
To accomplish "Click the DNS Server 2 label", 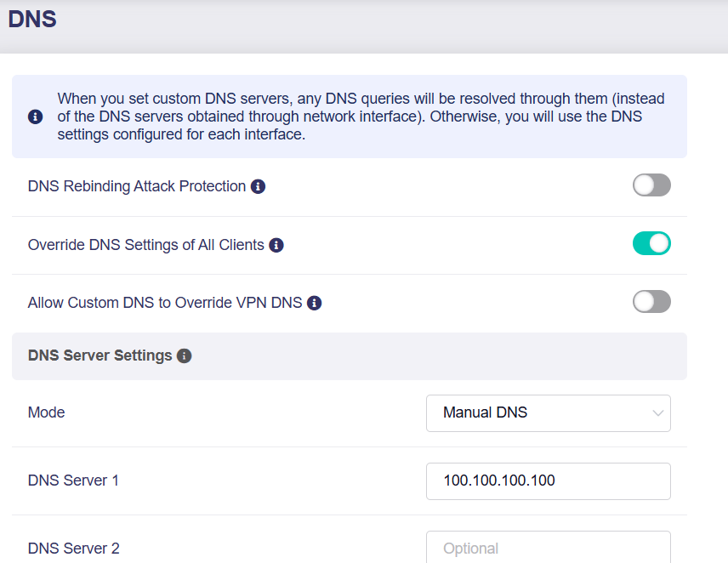I will click(73, 549).
